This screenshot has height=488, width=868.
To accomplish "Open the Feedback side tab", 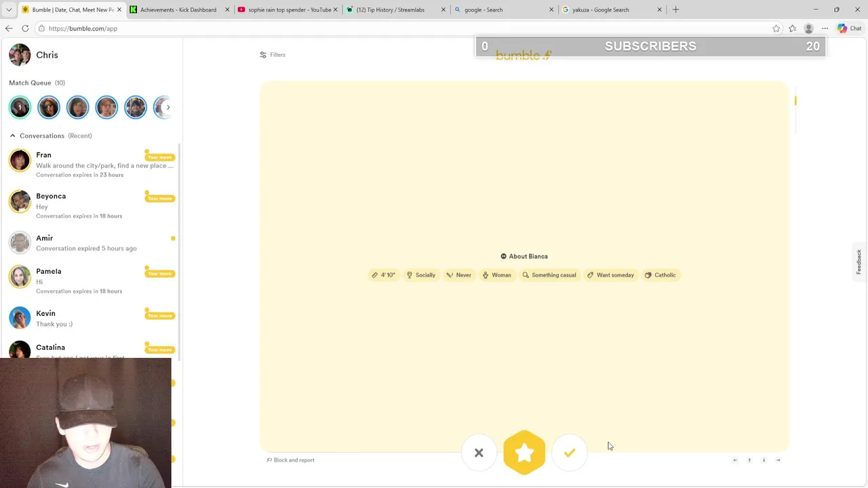I will click(859, 262).
